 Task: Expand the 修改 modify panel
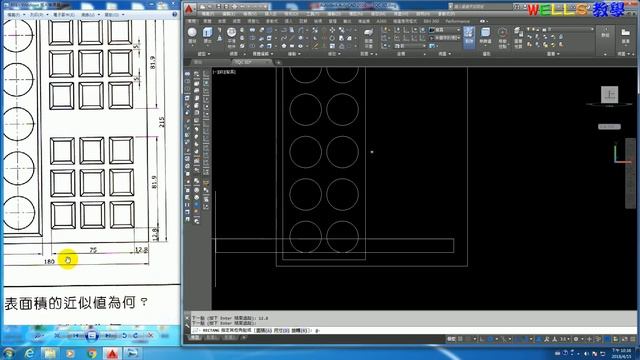[x=333, y=54]
